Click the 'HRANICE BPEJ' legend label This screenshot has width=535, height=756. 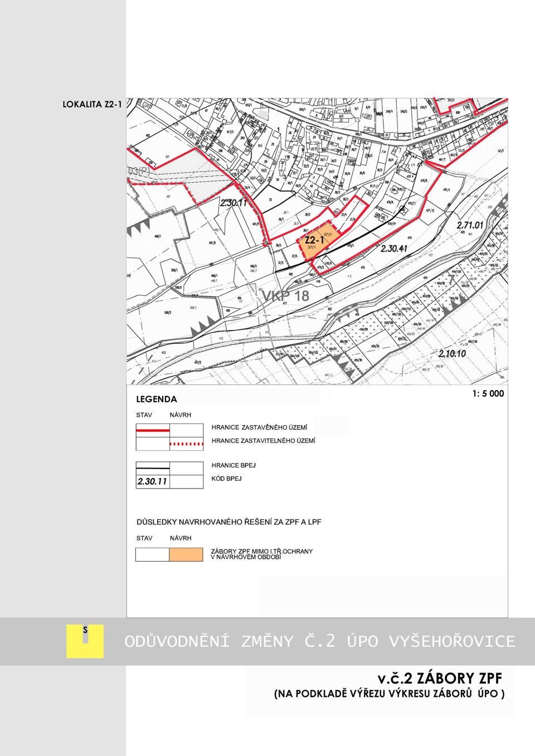coord(234,465)
